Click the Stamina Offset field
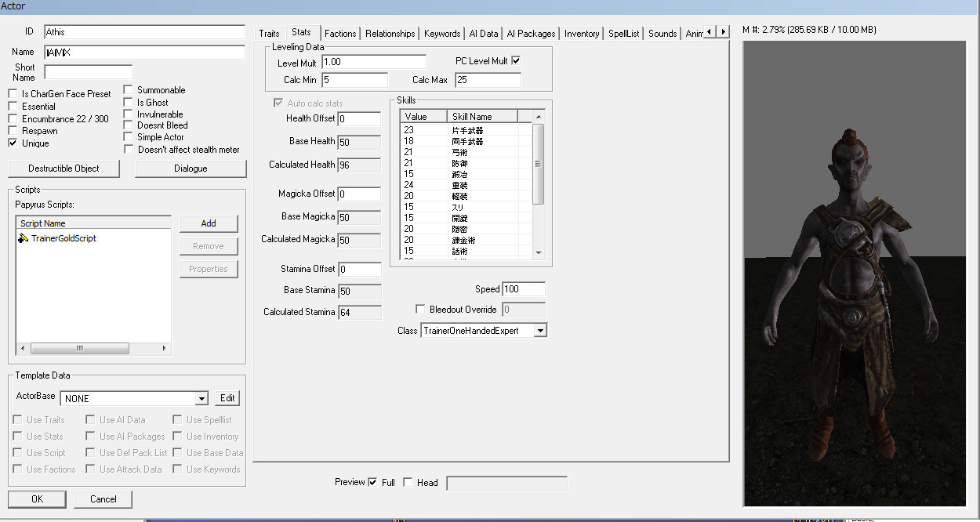The height and width of the screenshot is (522, 980). point(359,269)
